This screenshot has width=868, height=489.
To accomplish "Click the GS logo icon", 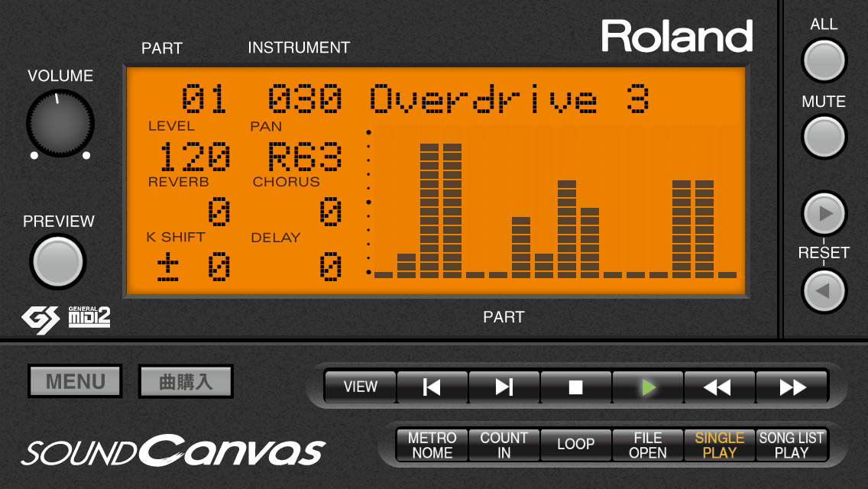I will [40, 319].
